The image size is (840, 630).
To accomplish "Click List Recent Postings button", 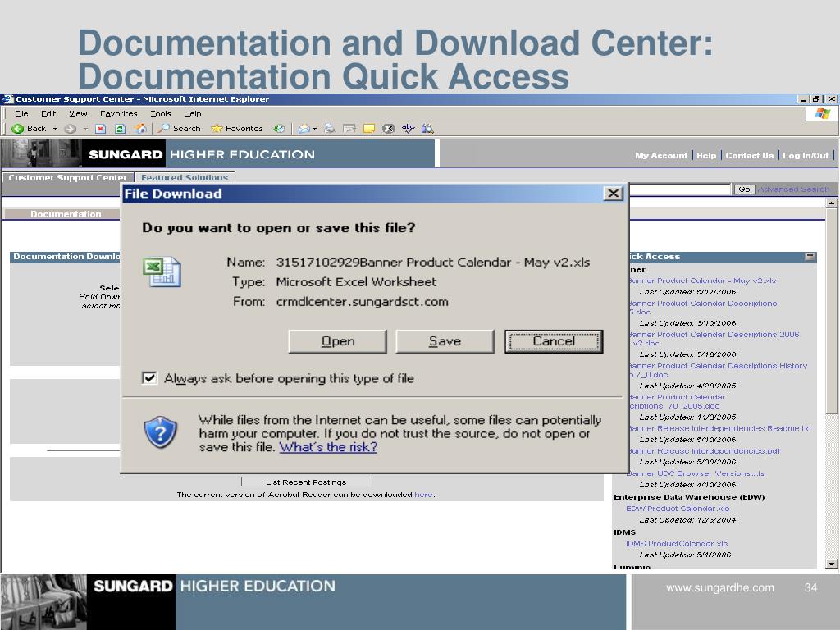I will (x=307, y=482).
